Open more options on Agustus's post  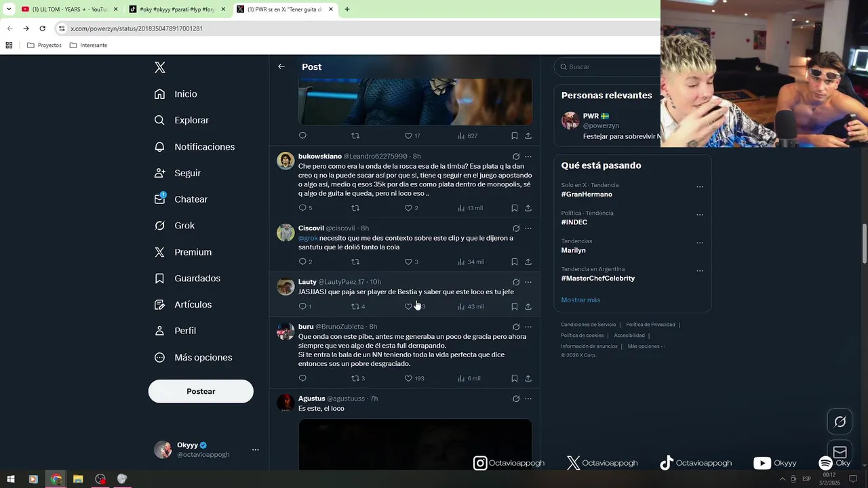pos(528,399)
